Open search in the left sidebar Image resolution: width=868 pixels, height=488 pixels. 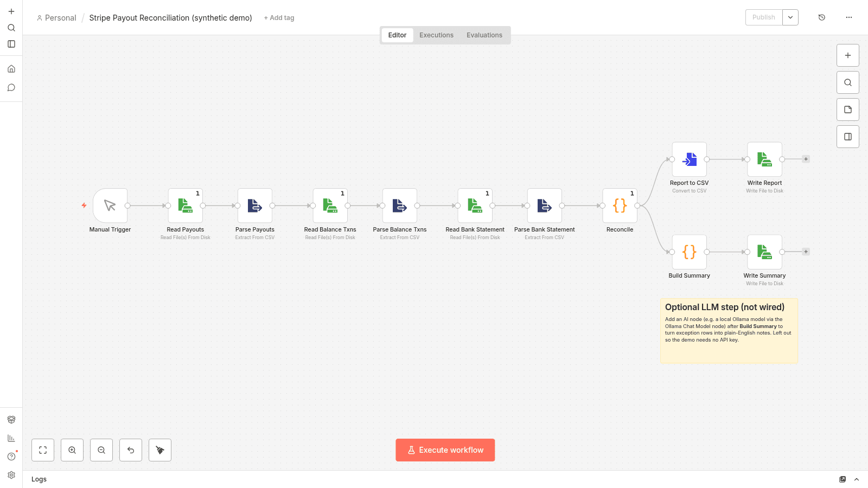pos(11,28)
